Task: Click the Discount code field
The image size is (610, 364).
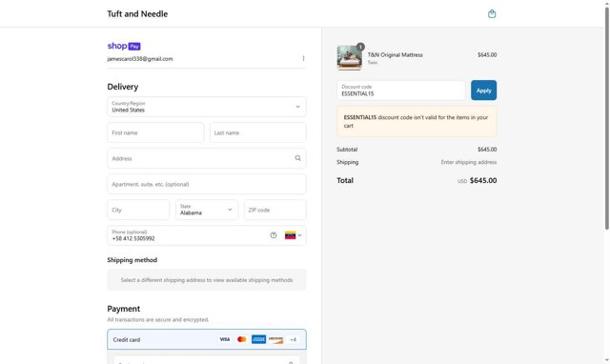Action: 401,91
